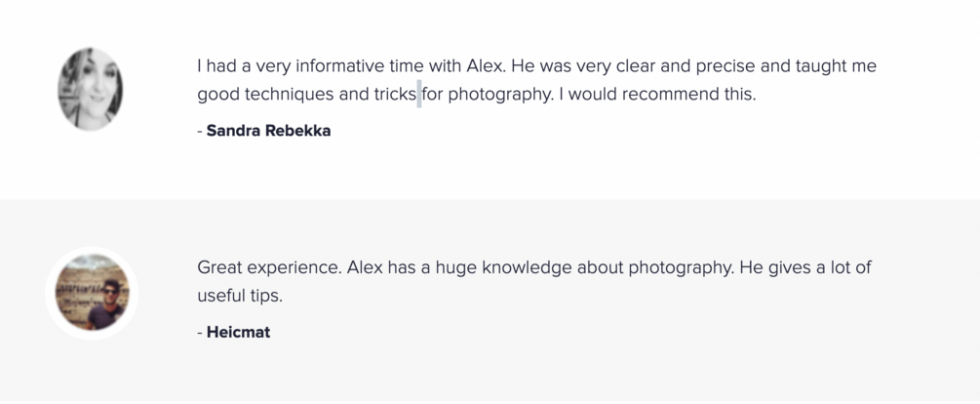Click the reviewer name Sandra Rebekka
The image size is (980, 404).
(x=268, y=131)
